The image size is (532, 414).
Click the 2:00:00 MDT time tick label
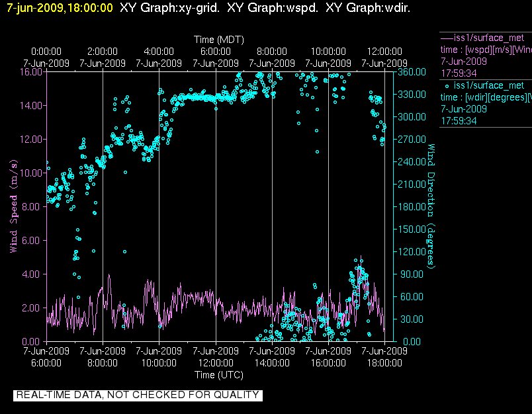tap(103, 52)
